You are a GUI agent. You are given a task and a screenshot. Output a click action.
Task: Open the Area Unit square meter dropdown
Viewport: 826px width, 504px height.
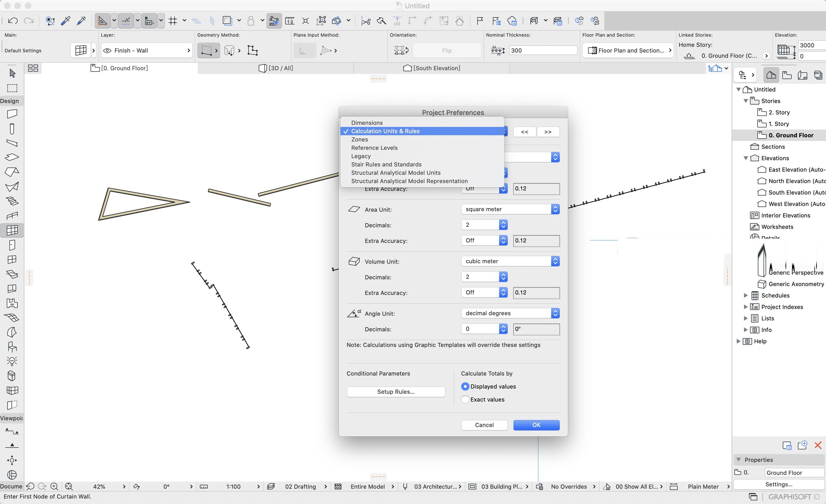pyautogui.click(x=510, y=209)
